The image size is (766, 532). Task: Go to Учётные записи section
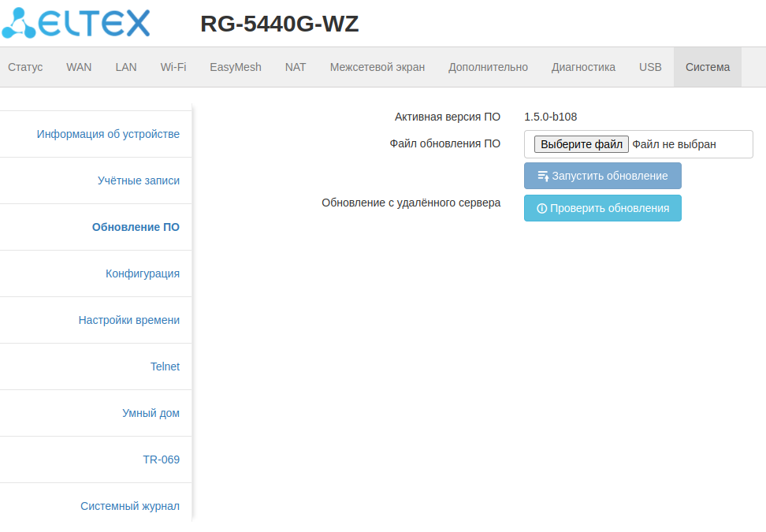pos(138,180)
